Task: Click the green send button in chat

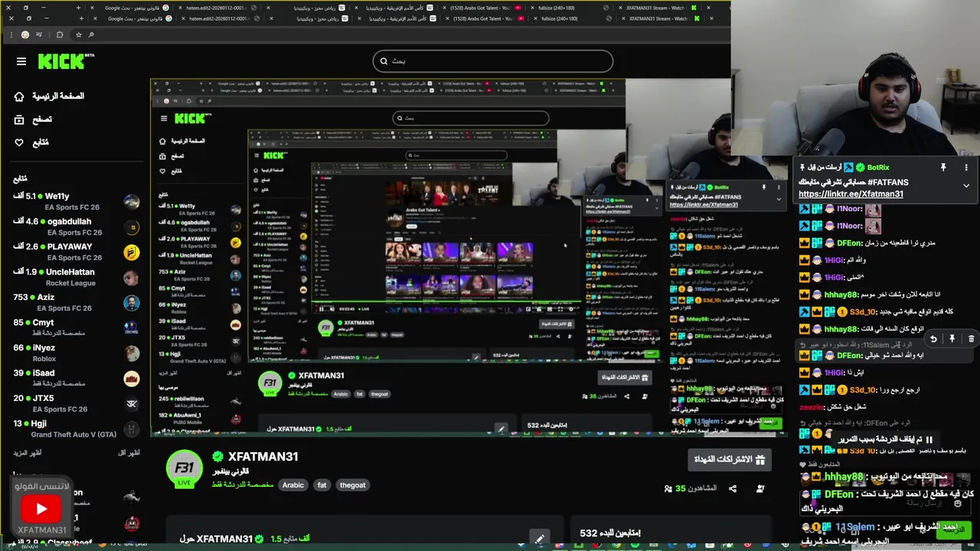Action: click(x=954, y=529)
